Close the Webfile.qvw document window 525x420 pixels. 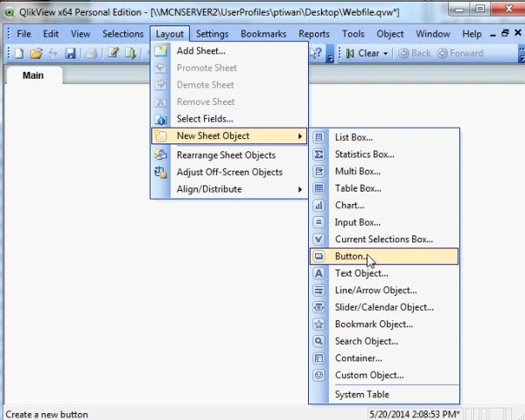[518, 33]
